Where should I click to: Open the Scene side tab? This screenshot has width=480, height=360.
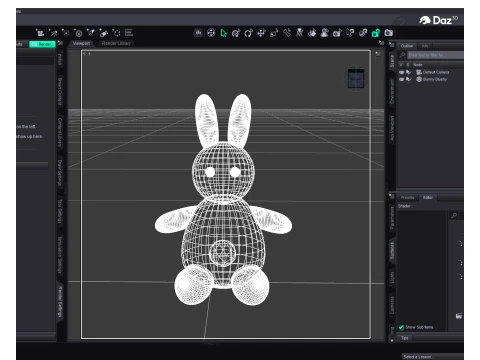tap(392, 61)
